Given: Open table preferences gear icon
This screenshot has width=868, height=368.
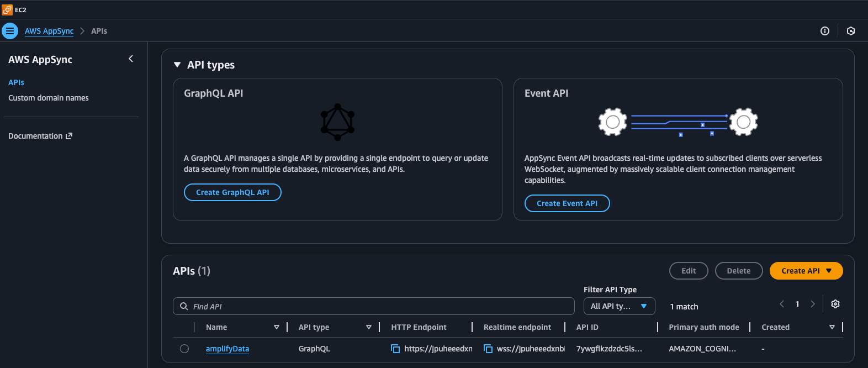Looking at the screenshot, I should pyautogui.click(x=835, y=304).
